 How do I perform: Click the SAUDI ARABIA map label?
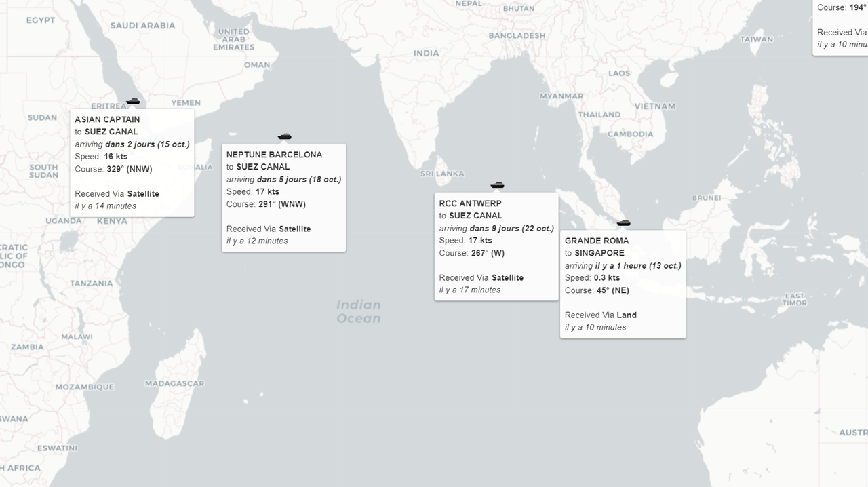point(142,26)
